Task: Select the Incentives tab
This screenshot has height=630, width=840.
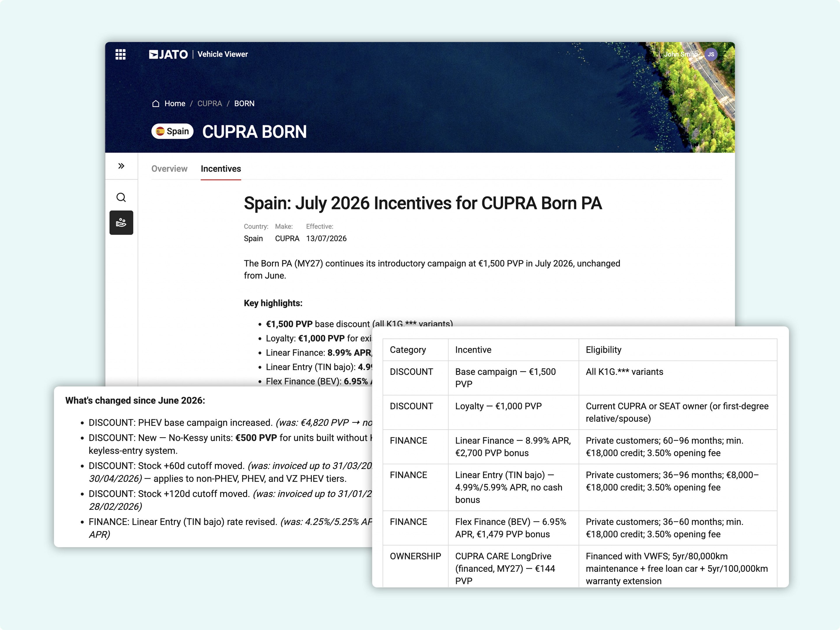Action: 220,169
